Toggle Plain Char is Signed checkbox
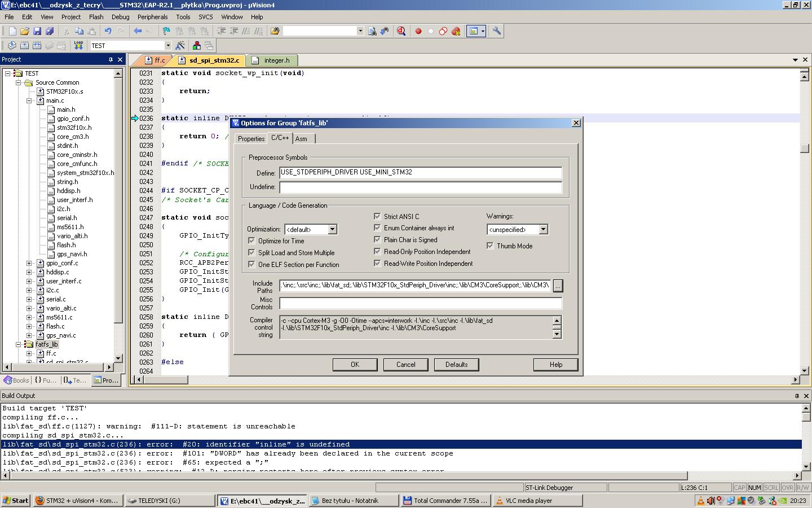This screenshot has width=812, height=508. click(x=377, y=239)
